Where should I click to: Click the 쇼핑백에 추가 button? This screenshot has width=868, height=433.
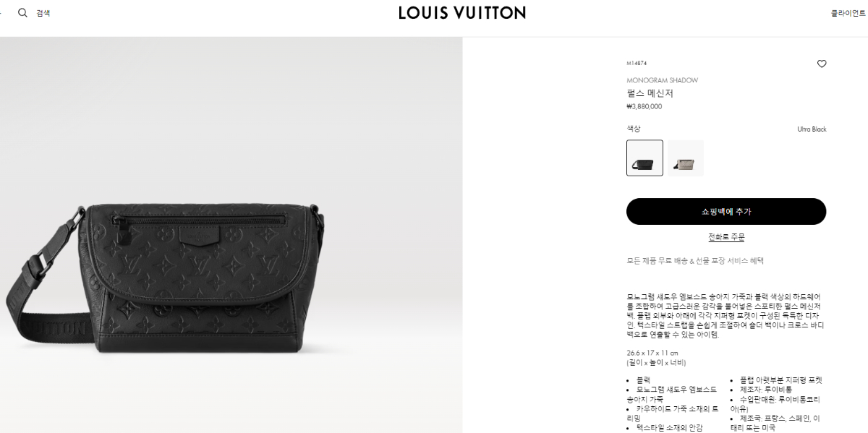point(726,211)
